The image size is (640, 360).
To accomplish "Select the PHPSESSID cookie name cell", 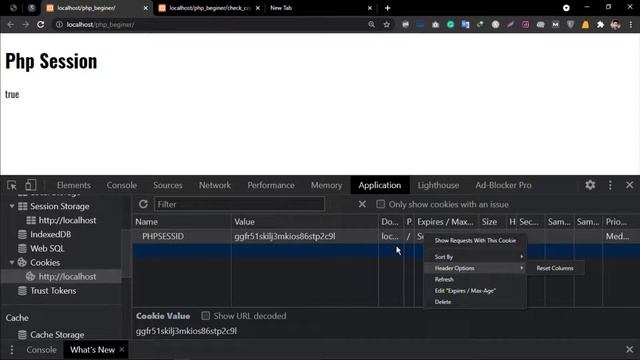I will pyautogui.click(x=182, y=236).
